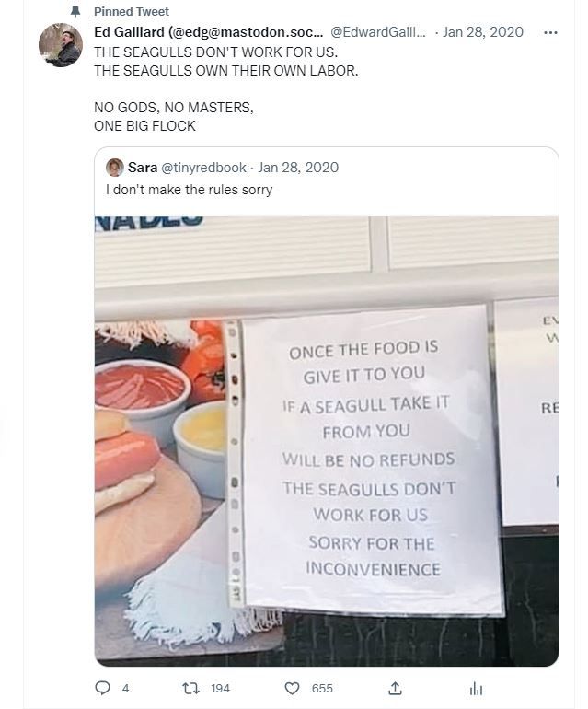This screenshot has height=709, width=588.
Task: Open the share upload arrow icon
Action: [x=395, y=688]
